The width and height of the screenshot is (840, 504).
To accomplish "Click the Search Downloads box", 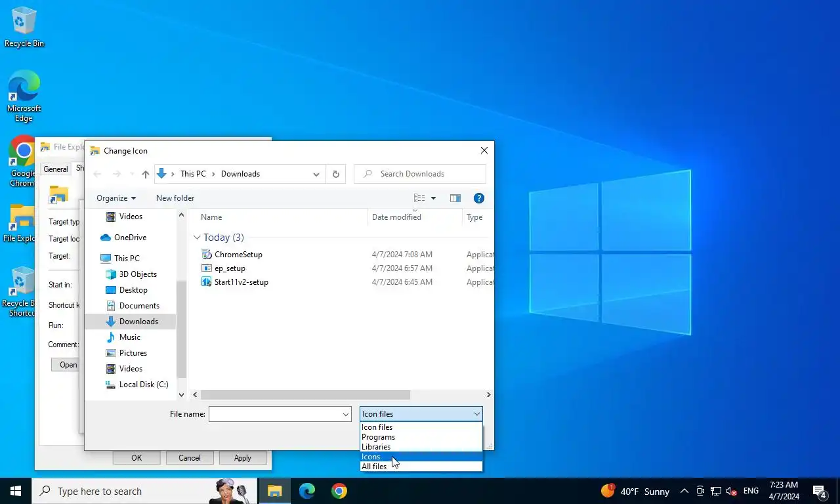I will (x=420, y=174).
